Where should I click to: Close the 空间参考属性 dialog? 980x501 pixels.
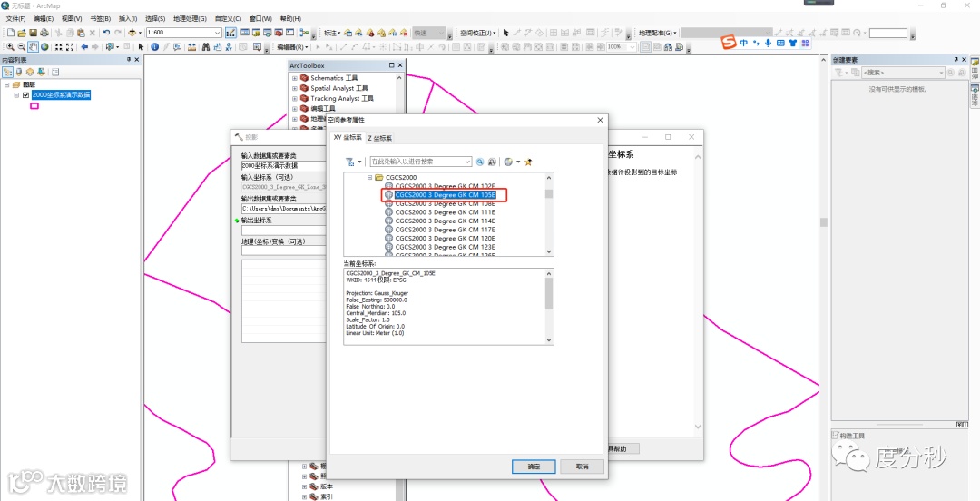[600, 120]
